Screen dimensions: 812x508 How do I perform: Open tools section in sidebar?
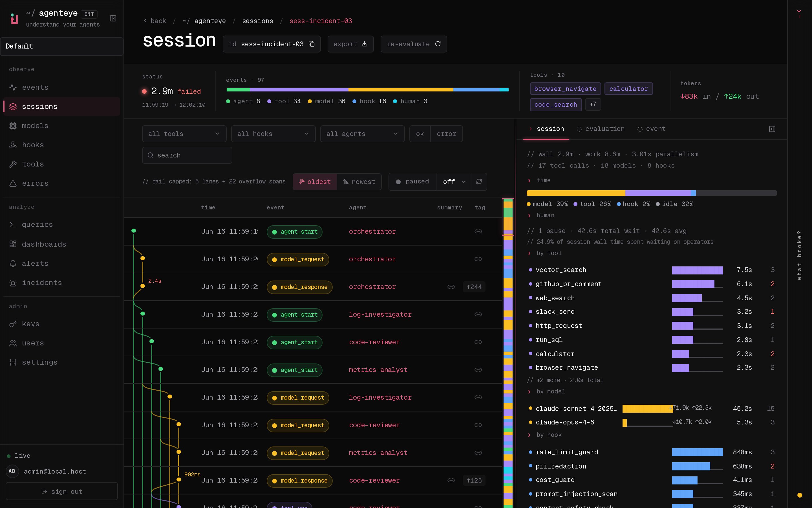tap(62, 164)
